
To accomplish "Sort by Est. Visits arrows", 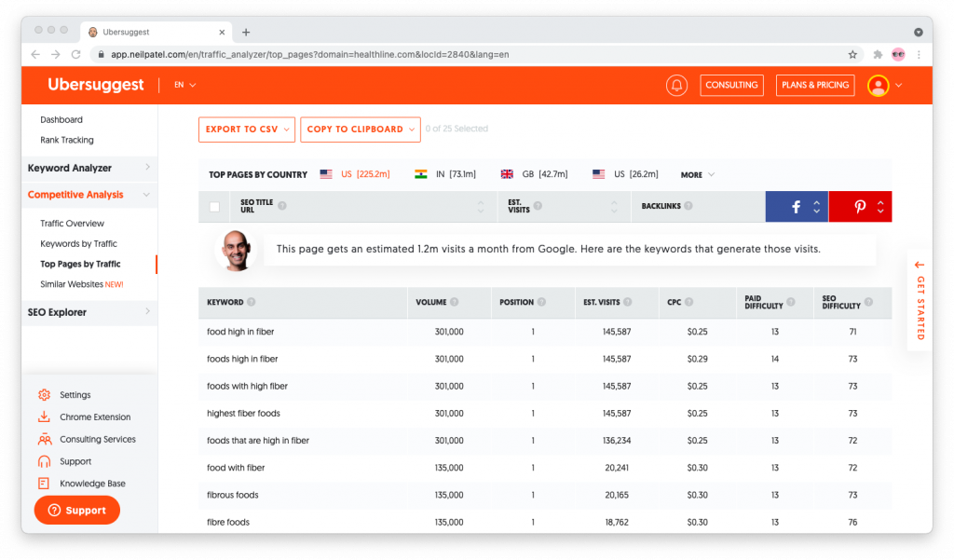I will (x=614, y=206).
